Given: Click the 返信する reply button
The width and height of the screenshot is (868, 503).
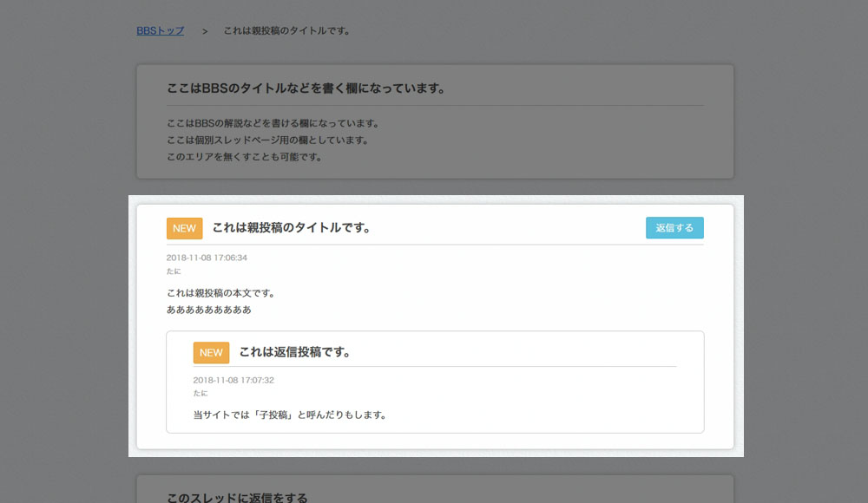Looking at the screenshot, I should (x=674, y=228).
